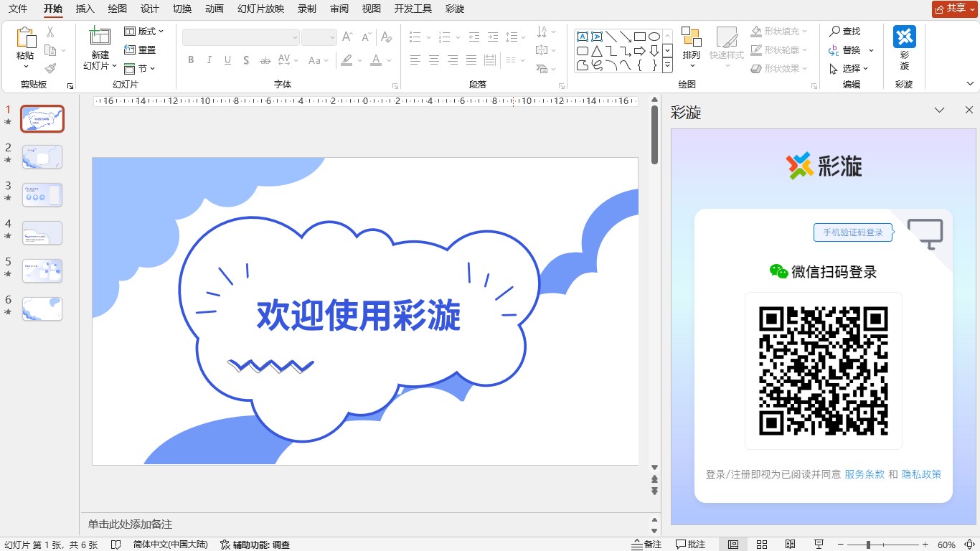Click the zoom in plus button
The height and width of the screenshot is (551, 980).
point(925,545)
